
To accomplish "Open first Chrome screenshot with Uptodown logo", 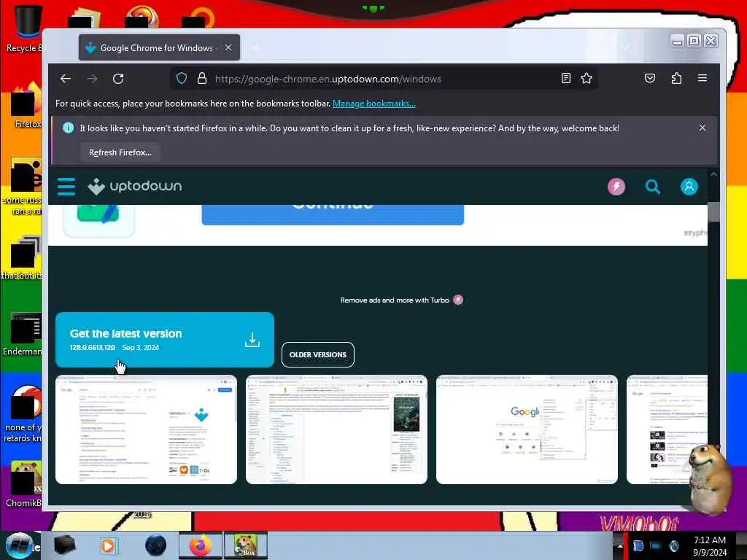I will tap(146, 429).
